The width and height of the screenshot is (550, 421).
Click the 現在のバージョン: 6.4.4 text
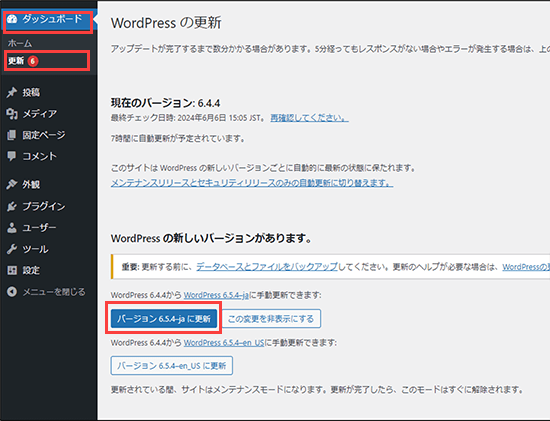tap(166, 103)
